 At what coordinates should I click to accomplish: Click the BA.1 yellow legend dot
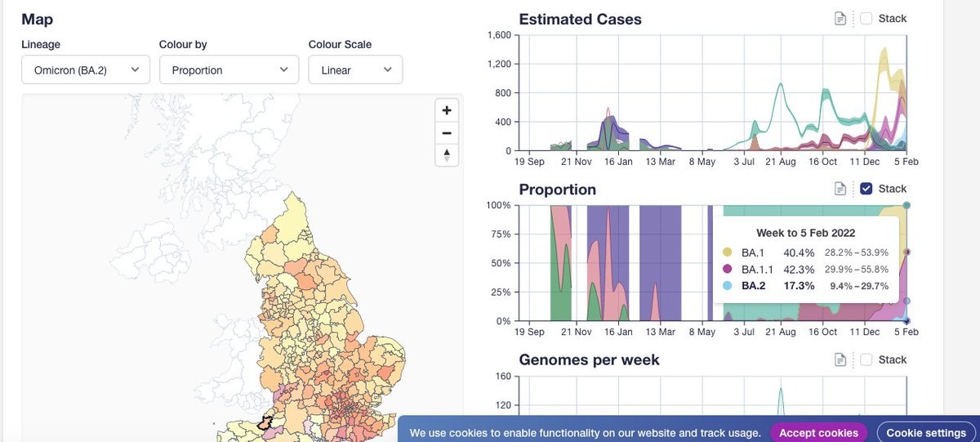pyautogui.click(x=728, y=252)
